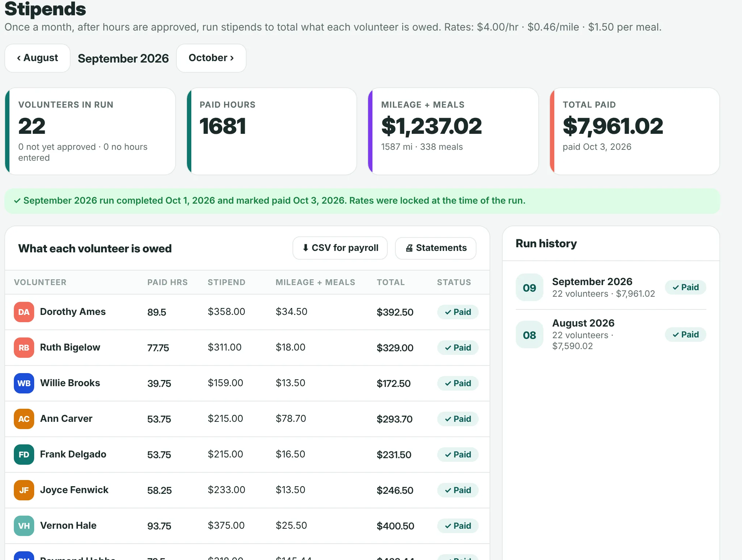Screen dimensions: 742x560
Task: Click Run history panel title
Action: (546, 243)
